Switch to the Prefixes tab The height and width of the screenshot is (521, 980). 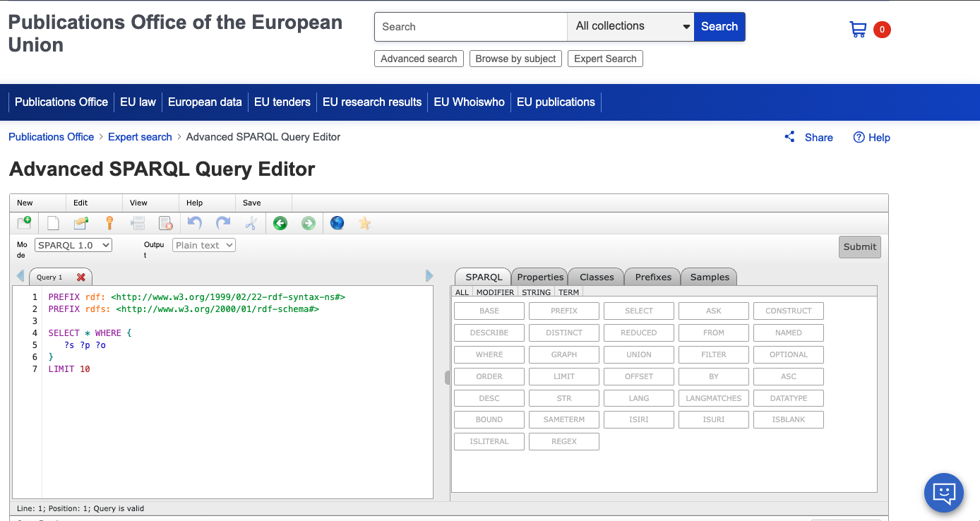pos(653,277)
